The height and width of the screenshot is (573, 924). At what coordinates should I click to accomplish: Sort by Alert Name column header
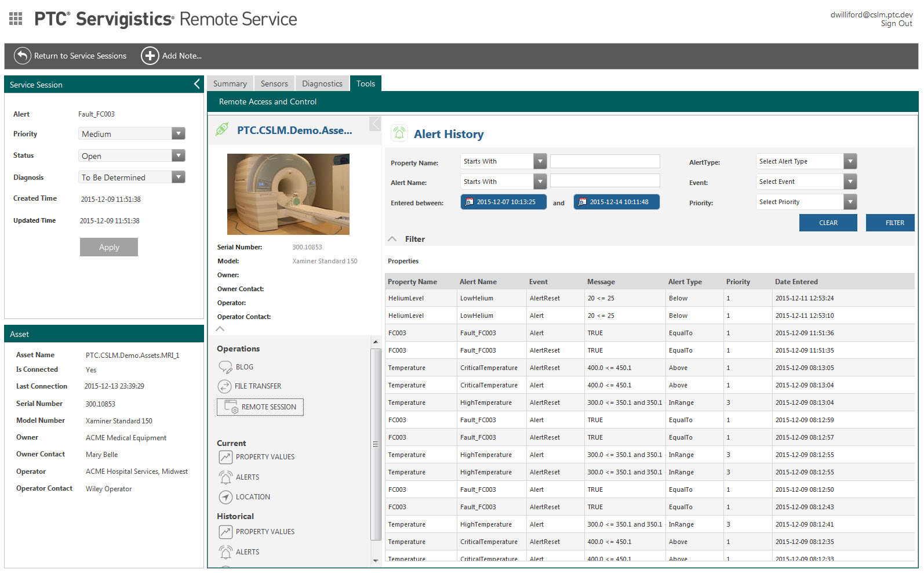click(478, 282)
